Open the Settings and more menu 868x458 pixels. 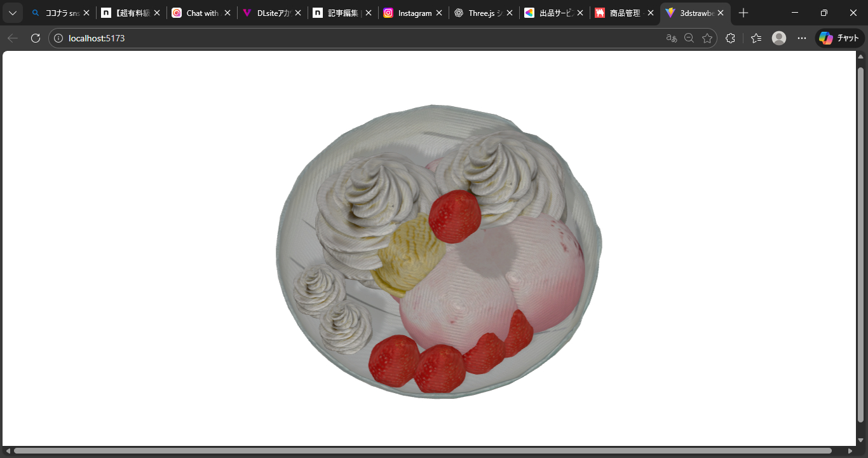pyautogui.click(x=801, y=38)
